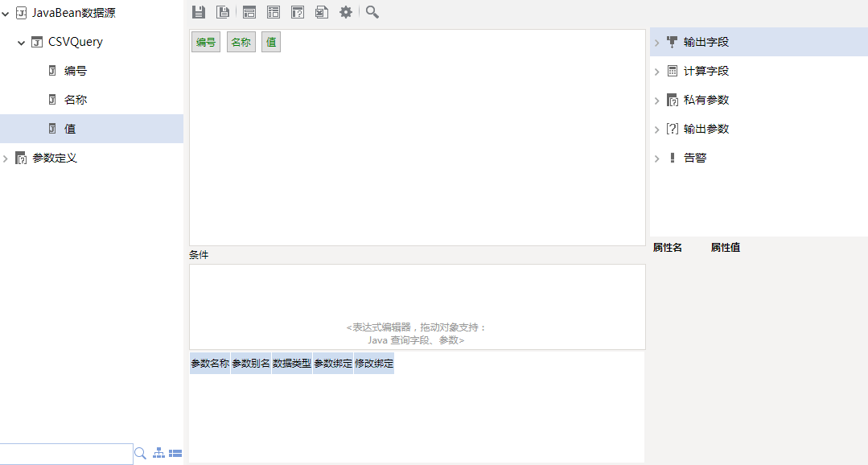Click the 编号 output field chip

coord(206,42)
